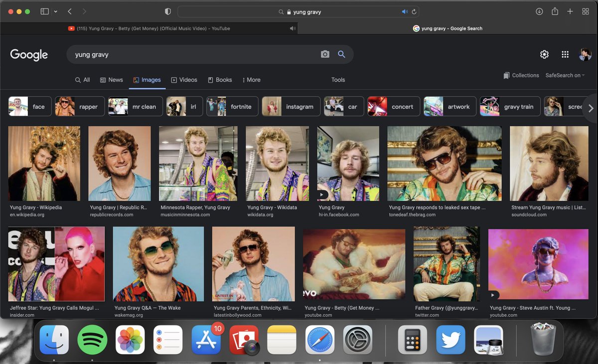This screenshot has height=364, width=598.
Task: Open the Yung Gravy Q&A The Wake image
Action: (x=158, y=264)
